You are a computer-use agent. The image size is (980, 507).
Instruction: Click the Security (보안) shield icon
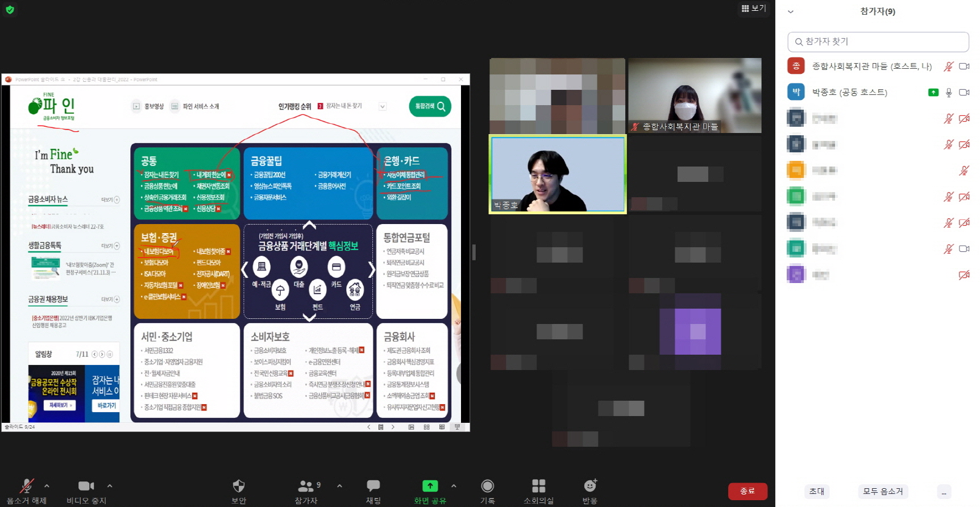[239, 486]
